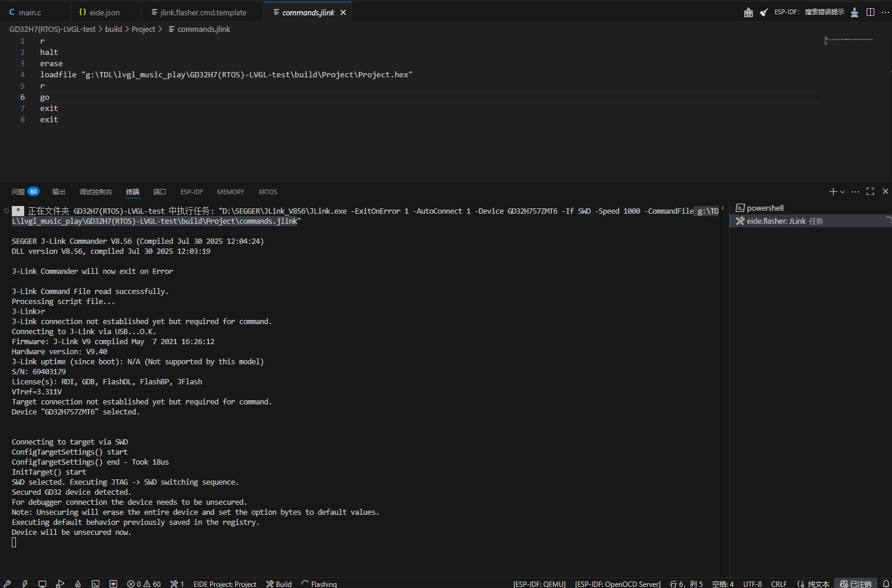Click [ESP-IDF: QEMU] status item
This screenshot has width=892, height=588.
coord(540,584)
